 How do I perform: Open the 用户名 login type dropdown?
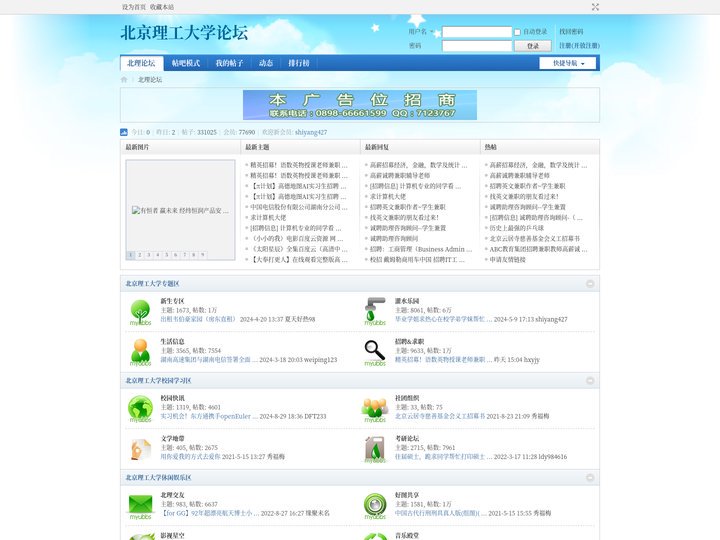[x=420, y=32]
